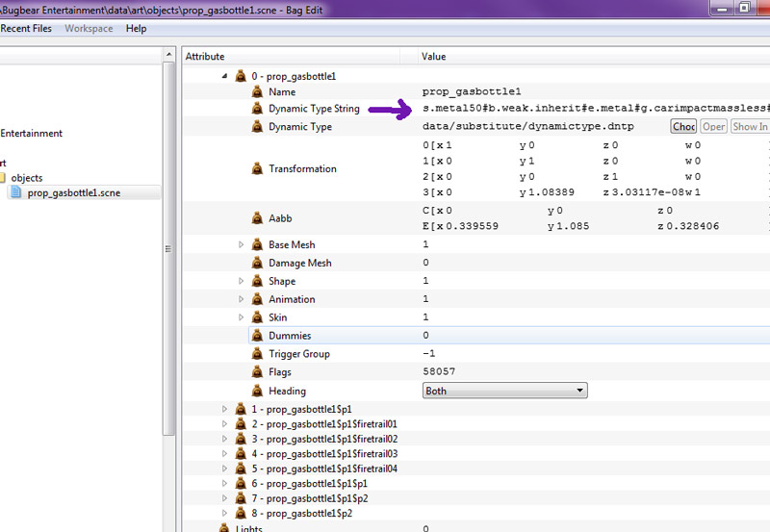This screenshot has width=770, height=532.
Task: Click the bag icon beside Base Mesh
Action: pos(257,244)
